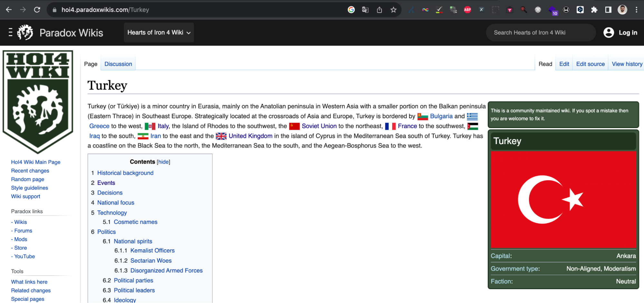Open the Store link
Viewport: 644px width, 303px height.
pos(21,248)
